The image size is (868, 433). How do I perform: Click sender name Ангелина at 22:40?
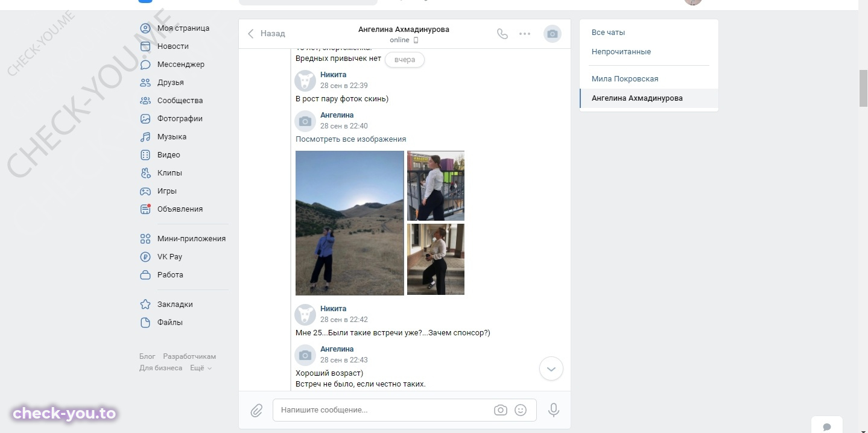pos(337,115)
